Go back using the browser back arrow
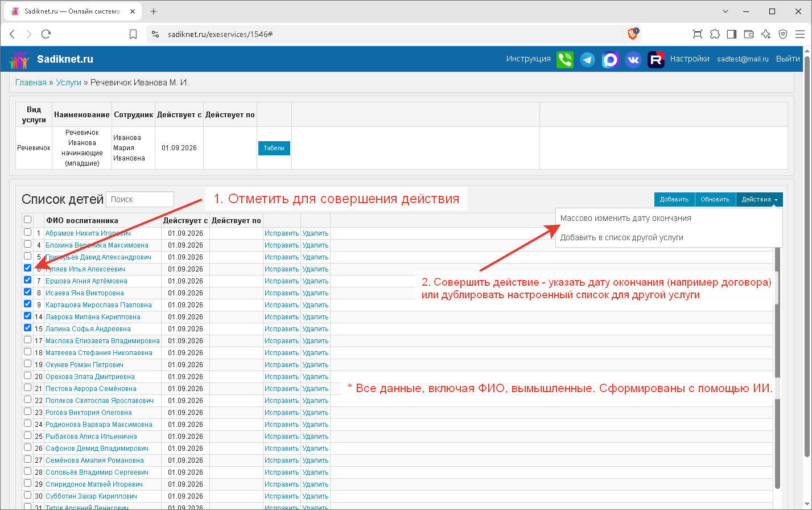The width and height of the screenshot is (812, 510). (x=12, y=34)
